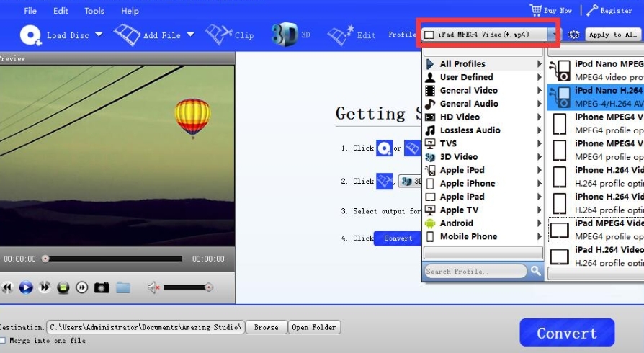Enable Merge into one file checkbox
This screenshot has height=353, width=644.
(2, 340)
